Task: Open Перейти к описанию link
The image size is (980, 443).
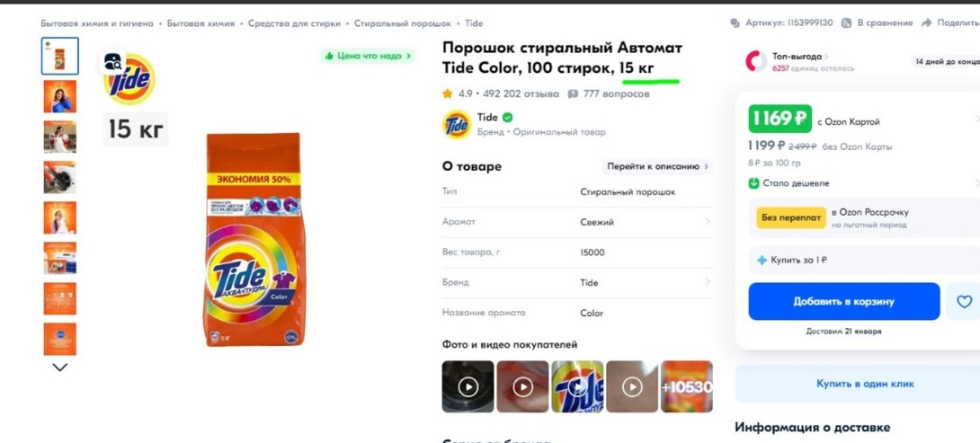Action: (x=657, y=166)
